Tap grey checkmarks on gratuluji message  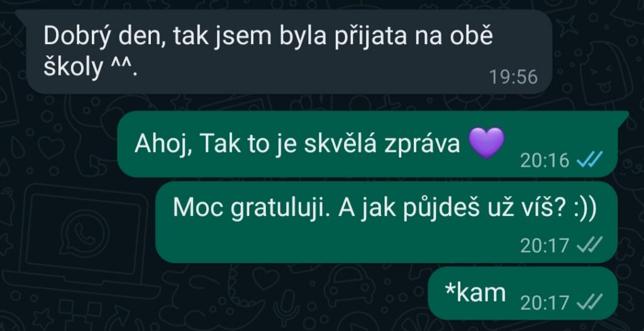coord(590,244)
